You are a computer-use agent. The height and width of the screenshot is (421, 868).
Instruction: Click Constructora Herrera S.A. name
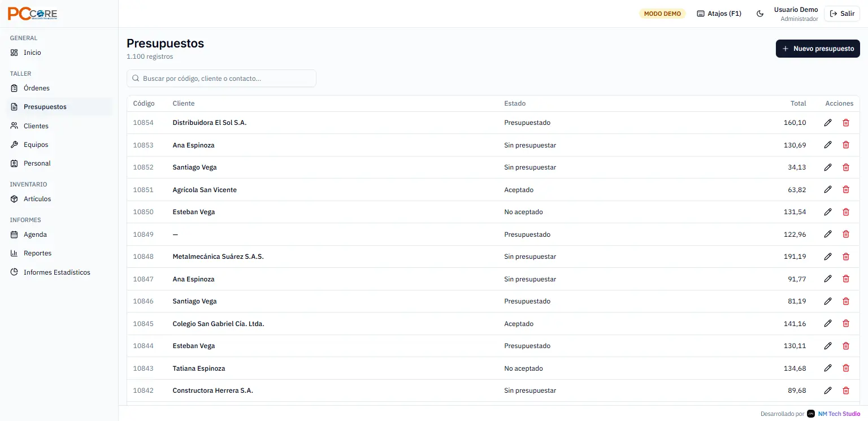click(x=212, y=390)
